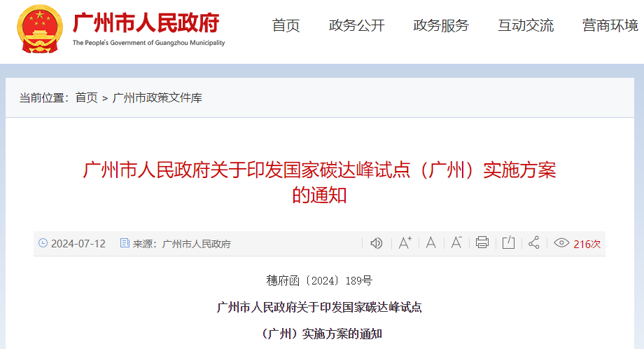The image size is (644, 349).
Task: Open the share icon options
Action: [534, 242]
